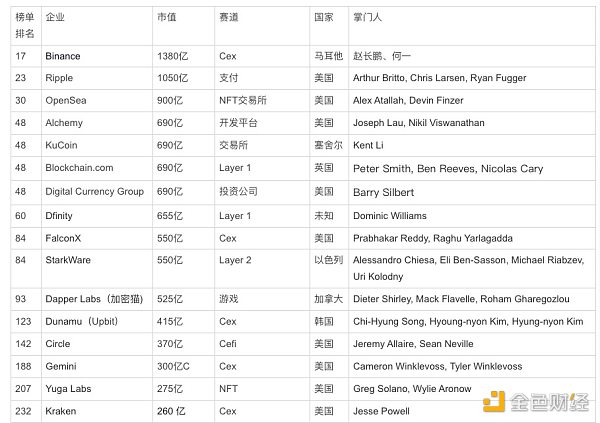The width and height of the screenshot is (600, 423).
Task: Select the Digital Currency Group cell
Action: [94, 192]
